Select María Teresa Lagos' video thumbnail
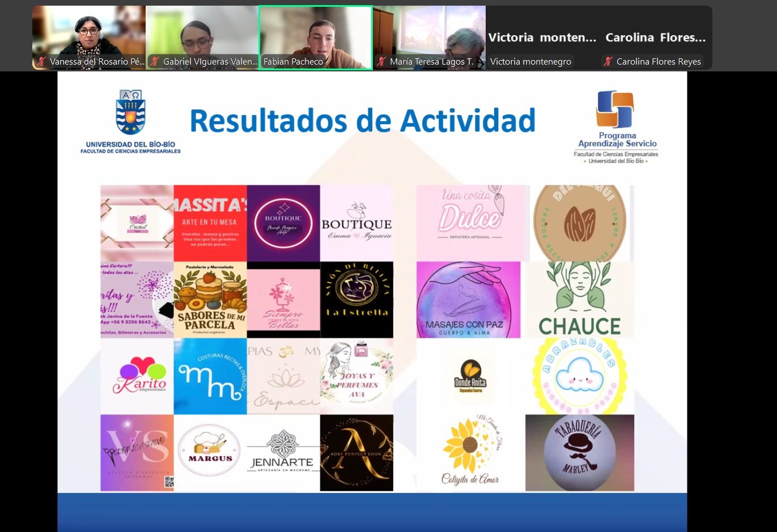 click(429, 37)
